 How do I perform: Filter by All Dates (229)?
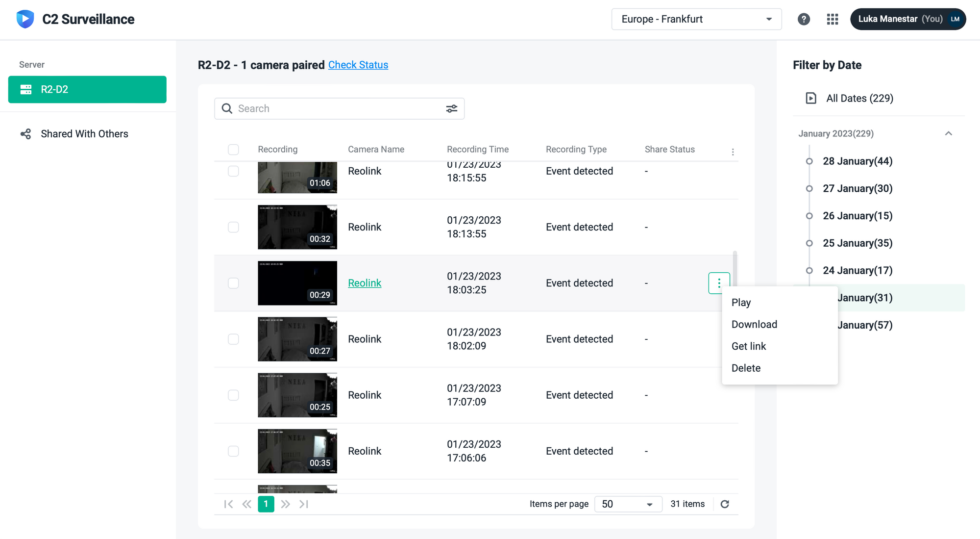tap(859, 98)
